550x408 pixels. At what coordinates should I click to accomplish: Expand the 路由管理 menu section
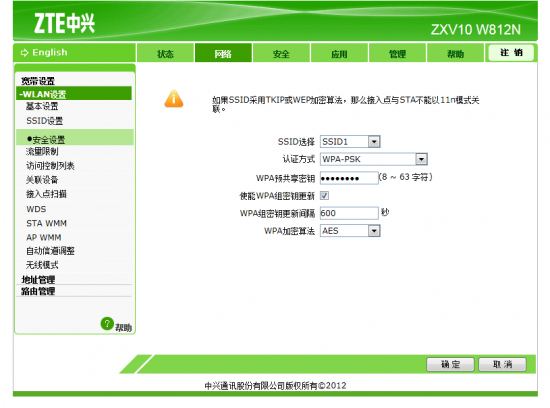(38, 291)
